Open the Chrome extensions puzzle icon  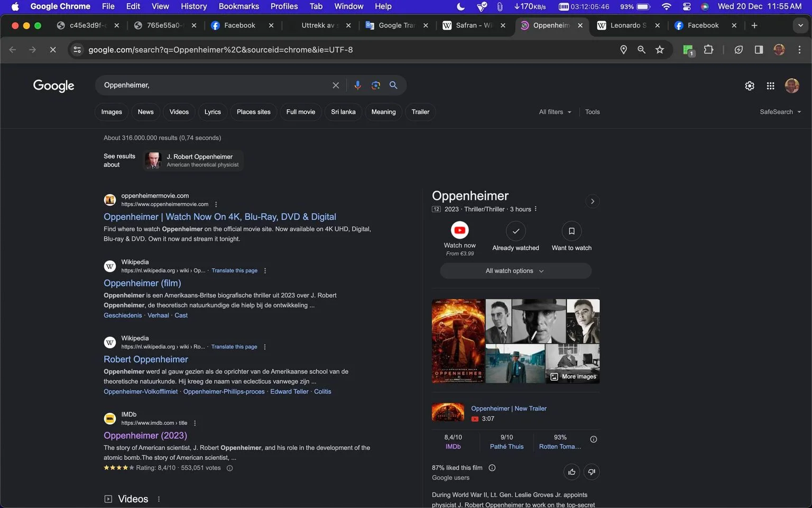709,50
